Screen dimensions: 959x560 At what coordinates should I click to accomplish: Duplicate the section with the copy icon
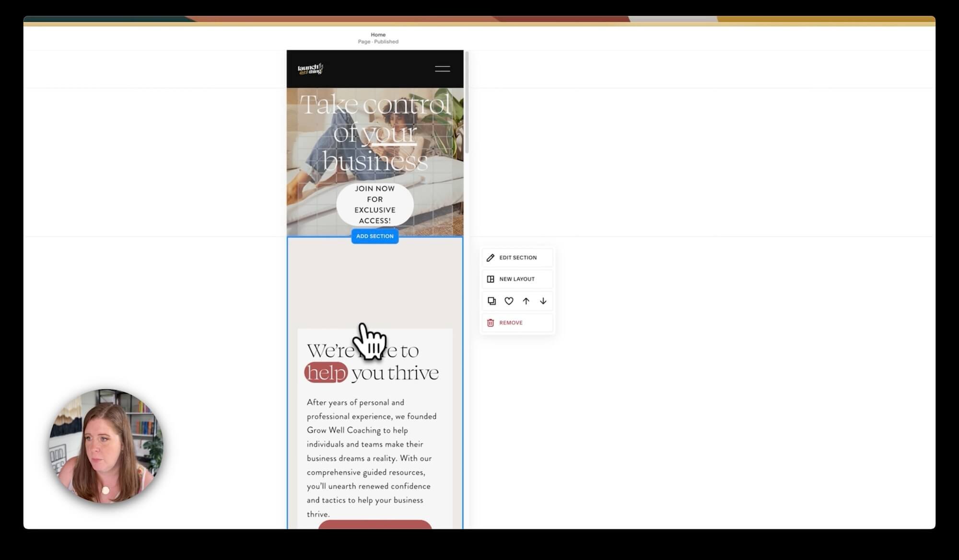(491, 301)
